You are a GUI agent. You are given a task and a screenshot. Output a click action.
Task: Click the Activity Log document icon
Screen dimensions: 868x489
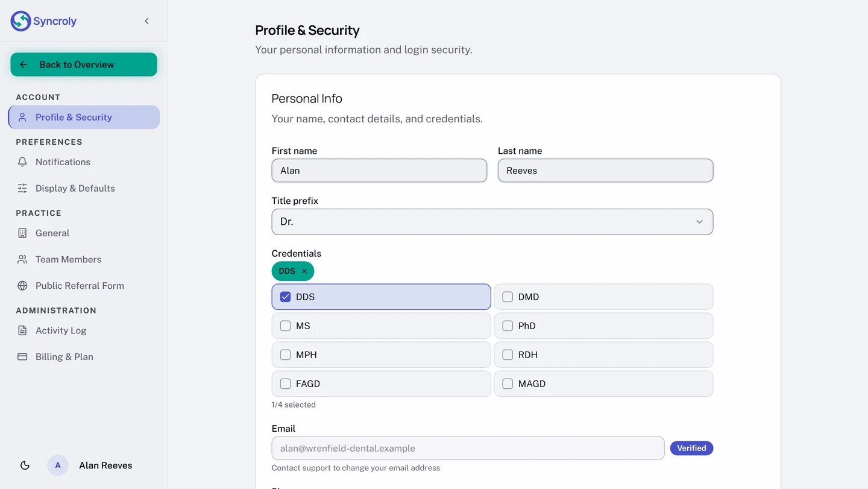click(22, 330)
